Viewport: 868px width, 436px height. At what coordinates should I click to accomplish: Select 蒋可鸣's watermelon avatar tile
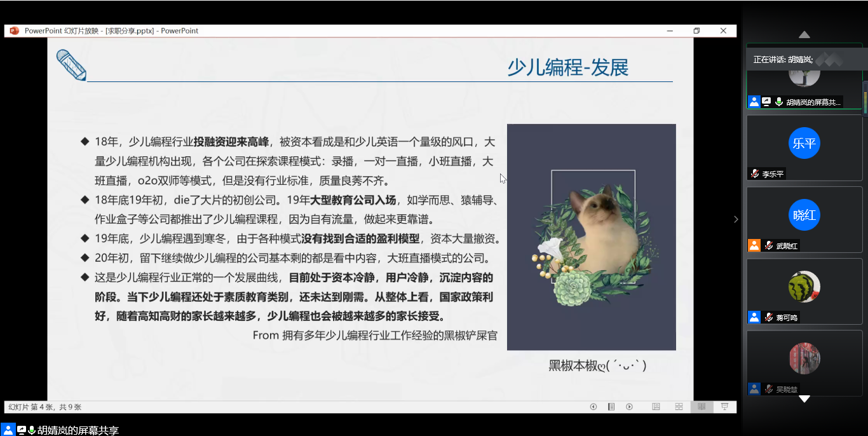(804, 287)
